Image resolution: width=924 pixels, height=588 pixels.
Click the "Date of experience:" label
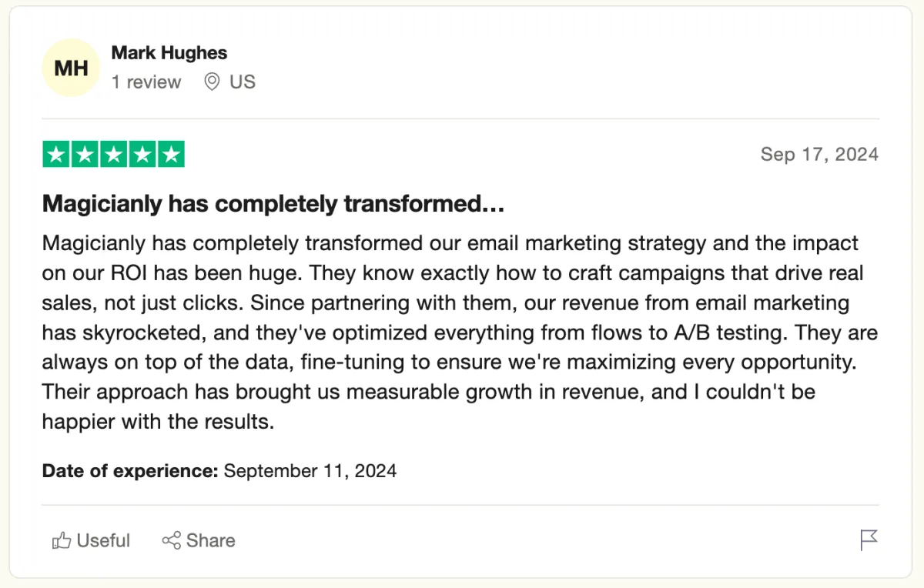pos(130,470)
